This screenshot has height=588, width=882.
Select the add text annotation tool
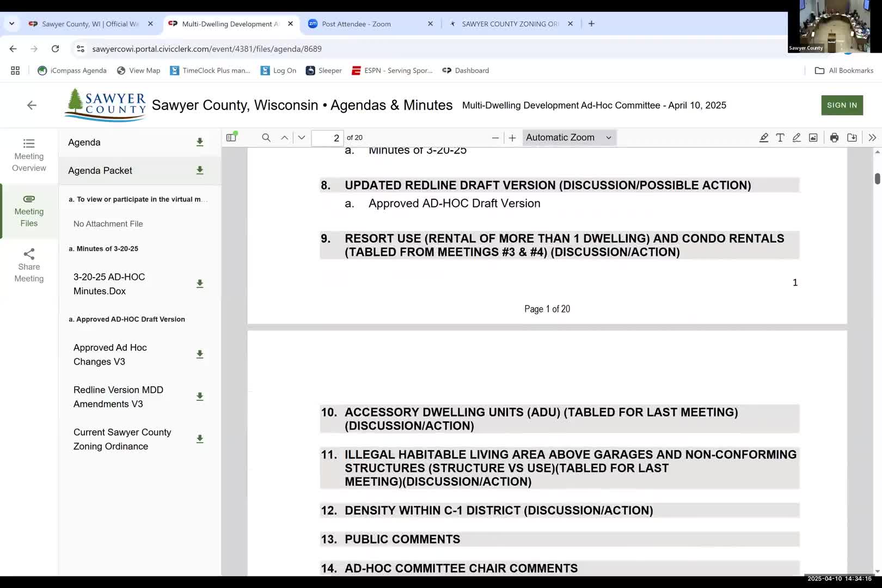click(780, 138)
